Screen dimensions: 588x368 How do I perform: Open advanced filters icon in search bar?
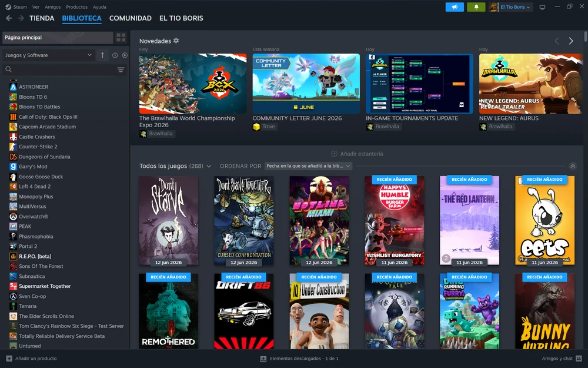(121, 69)
